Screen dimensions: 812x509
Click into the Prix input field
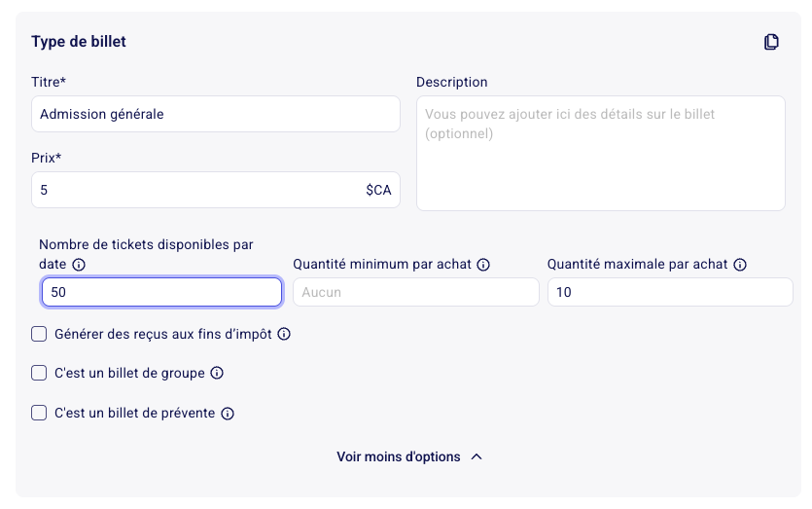pos(216,190)
